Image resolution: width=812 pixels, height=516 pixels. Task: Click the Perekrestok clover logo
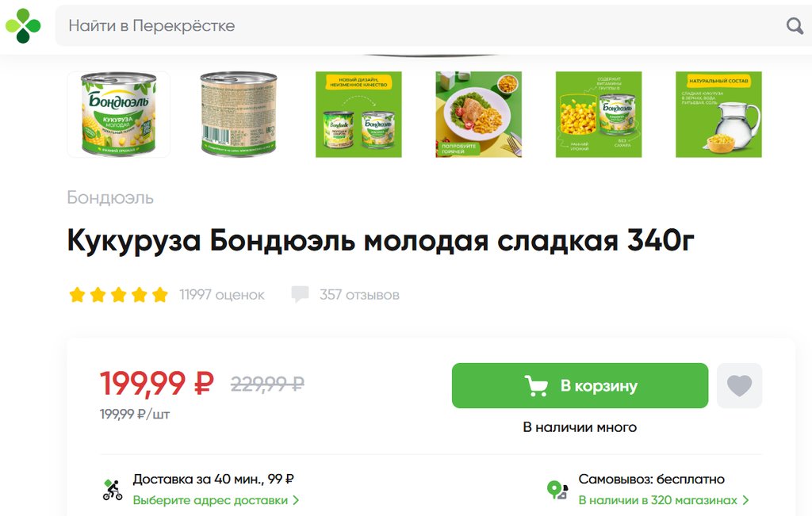pos(23,25)
